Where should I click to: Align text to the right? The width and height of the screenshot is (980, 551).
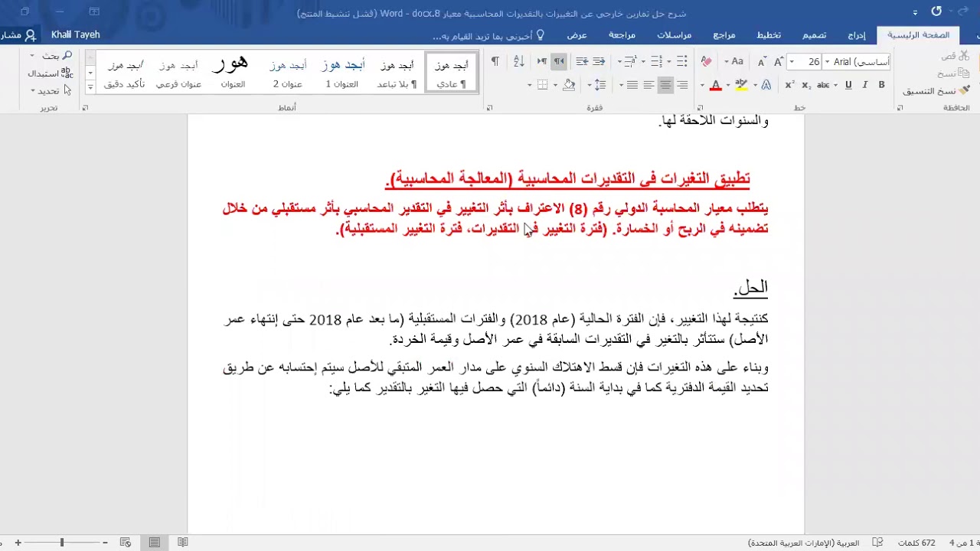click(682, 85)
